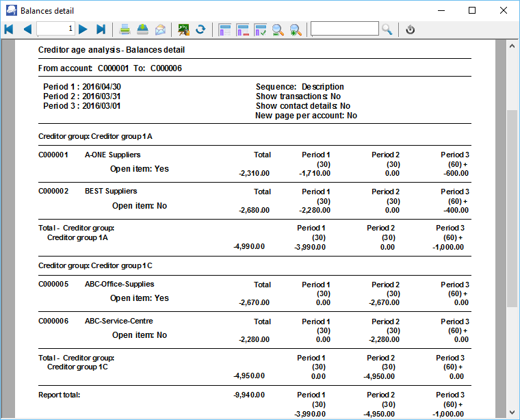
Task: Maximize the Balances detail window
Action: pyautogui.click(x=472, y=10)
